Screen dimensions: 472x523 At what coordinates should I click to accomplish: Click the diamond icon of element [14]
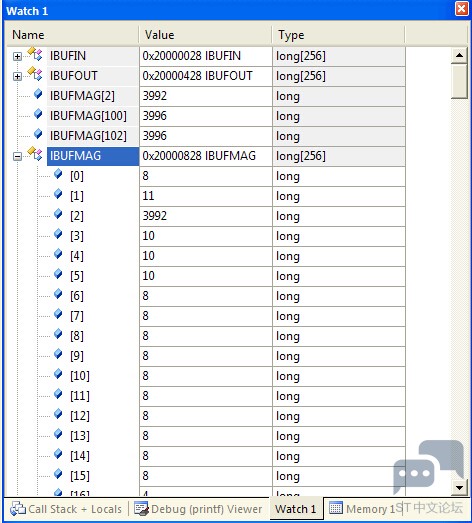[x=58, y=454]
